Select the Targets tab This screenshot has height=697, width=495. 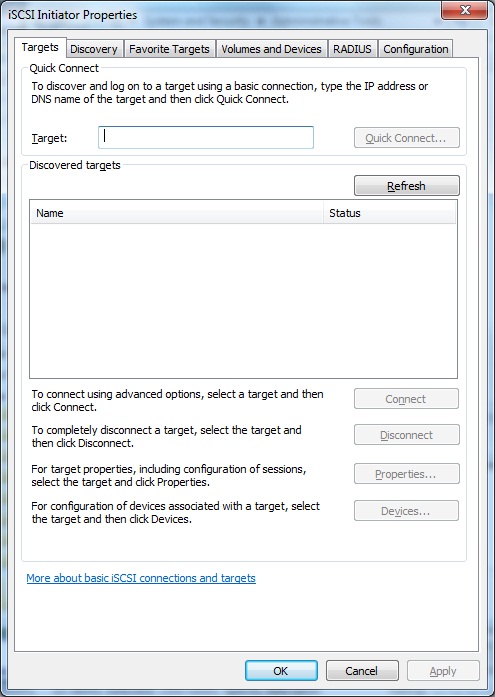click(x=40, y=48)
